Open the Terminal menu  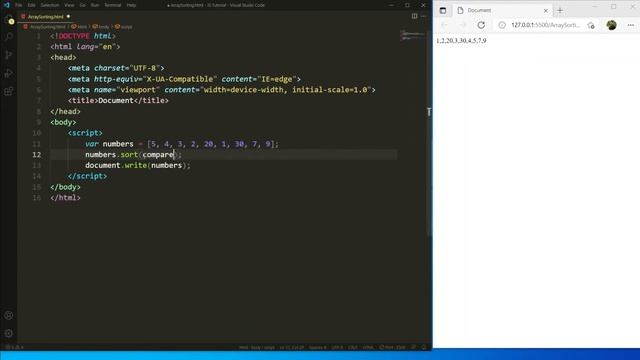(113, 5)
